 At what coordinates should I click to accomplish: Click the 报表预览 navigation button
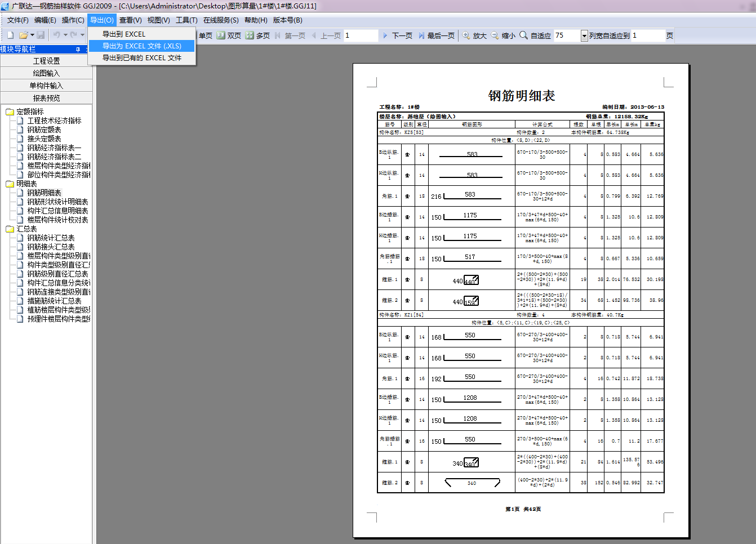pyautogui.click(x=46, y=98)
